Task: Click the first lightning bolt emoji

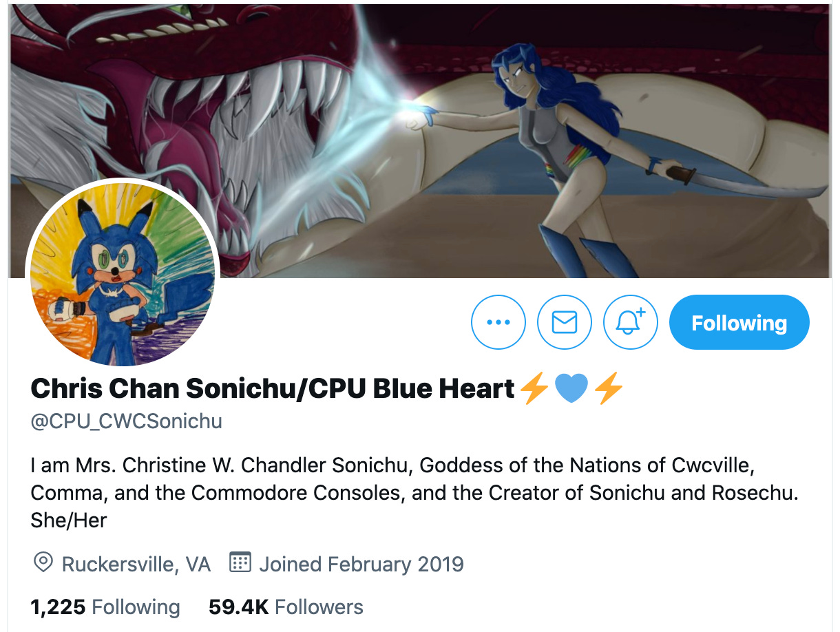Action: [534, 390]
